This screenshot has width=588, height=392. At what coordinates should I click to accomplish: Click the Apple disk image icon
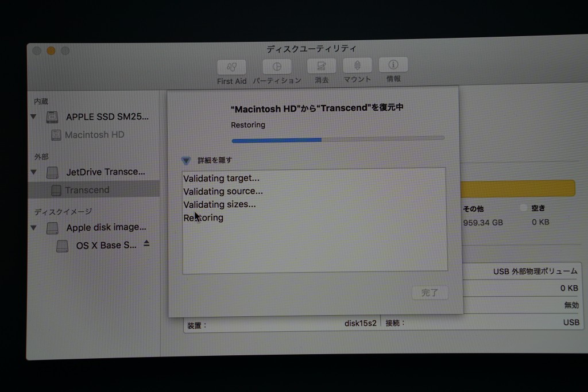click(52, 228)
